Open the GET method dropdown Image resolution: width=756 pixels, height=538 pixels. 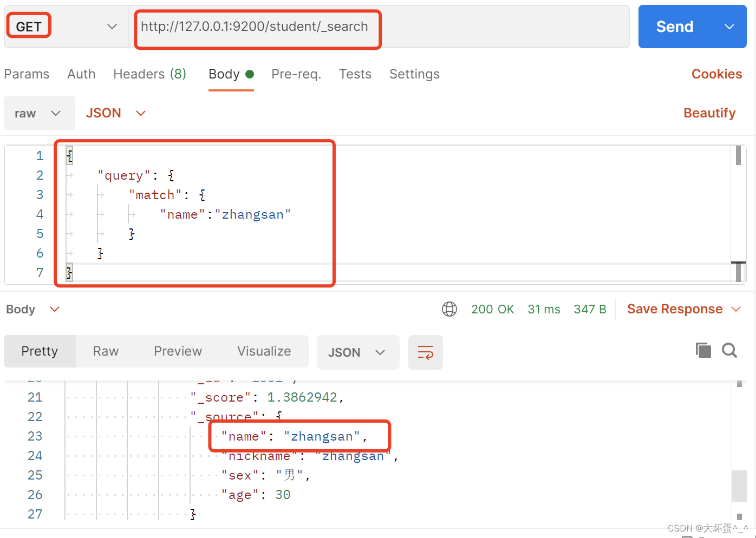[x=66, y=27]
